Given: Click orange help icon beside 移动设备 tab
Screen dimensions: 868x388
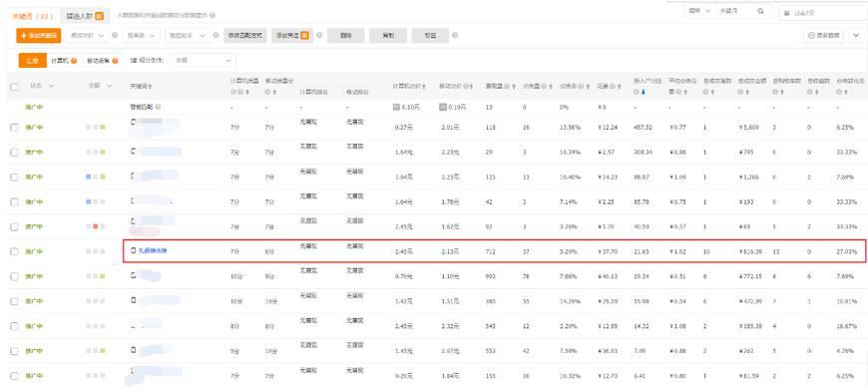Looking at the screenshot, I should [115, 60].
